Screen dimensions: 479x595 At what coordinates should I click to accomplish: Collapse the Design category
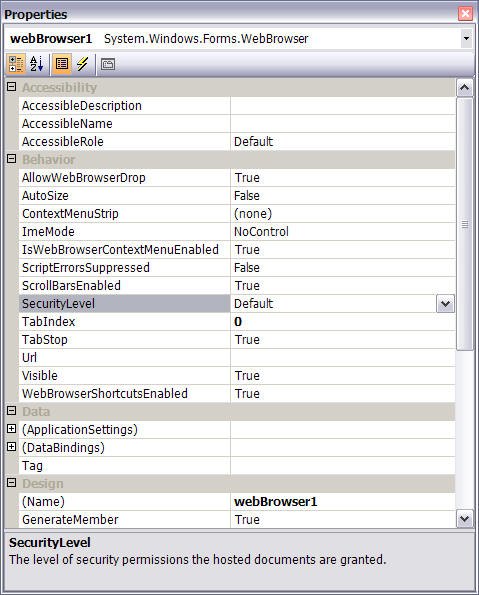11,483
